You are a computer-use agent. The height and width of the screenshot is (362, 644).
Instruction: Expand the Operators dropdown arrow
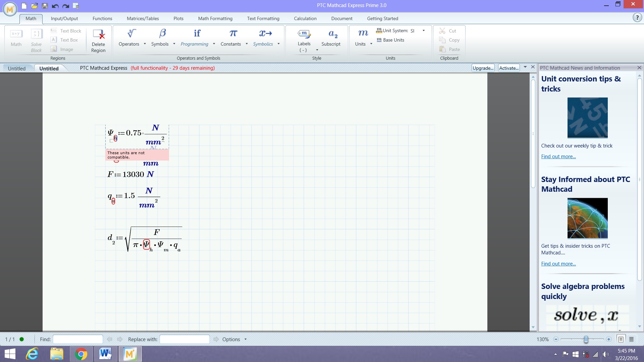pos(145,44)
